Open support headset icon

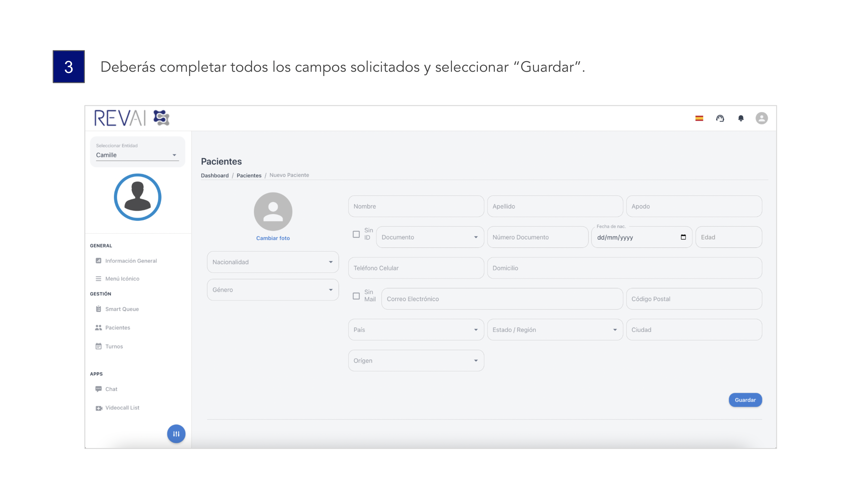720,118
